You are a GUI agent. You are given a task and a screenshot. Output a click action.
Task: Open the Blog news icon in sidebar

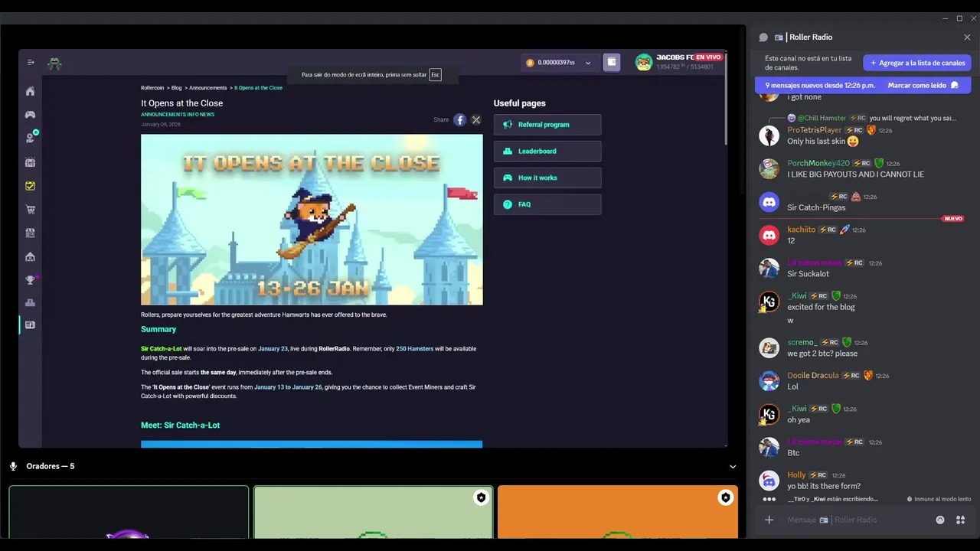click(x=30, y=325)
